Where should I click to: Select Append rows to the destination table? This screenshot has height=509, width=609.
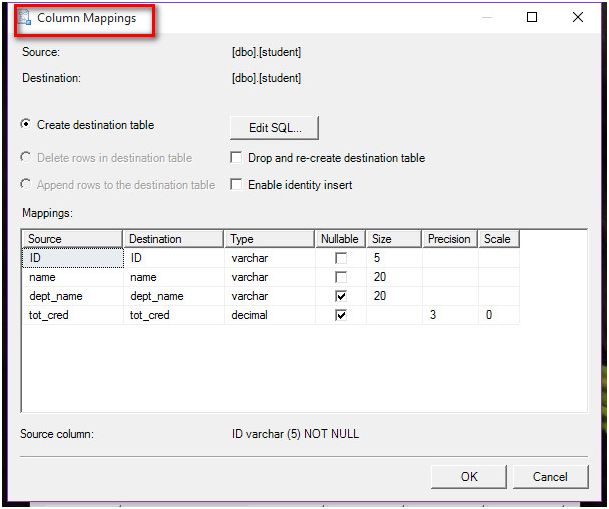tap(26, 184)
